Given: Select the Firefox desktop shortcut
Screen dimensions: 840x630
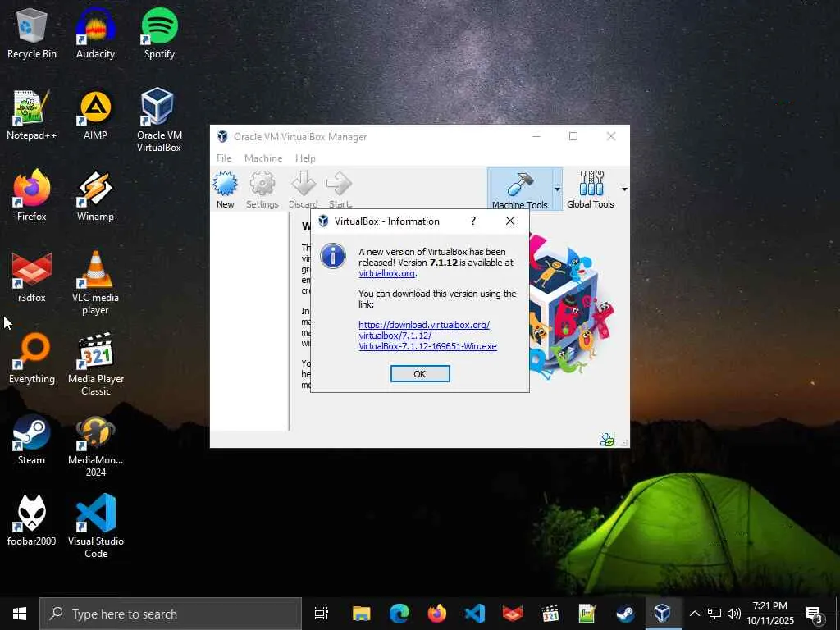Looking at the screenshot, I should [x=32, y=196].
